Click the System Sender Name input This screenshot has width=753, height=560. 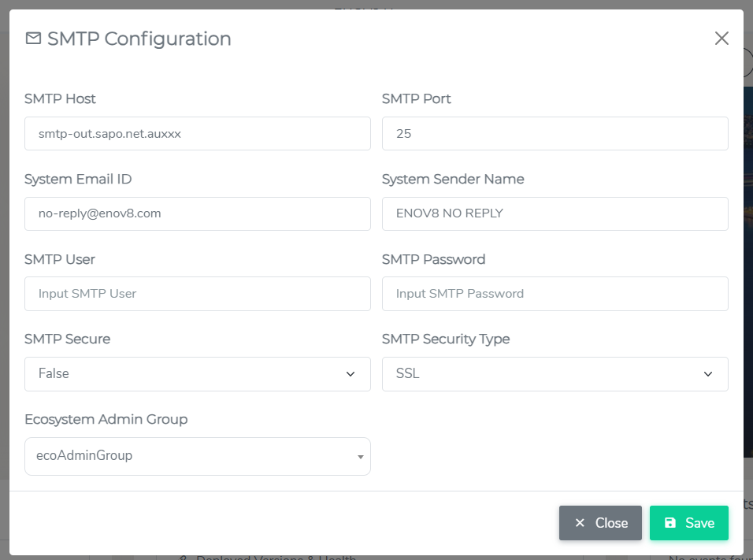[x=555, y=213]
